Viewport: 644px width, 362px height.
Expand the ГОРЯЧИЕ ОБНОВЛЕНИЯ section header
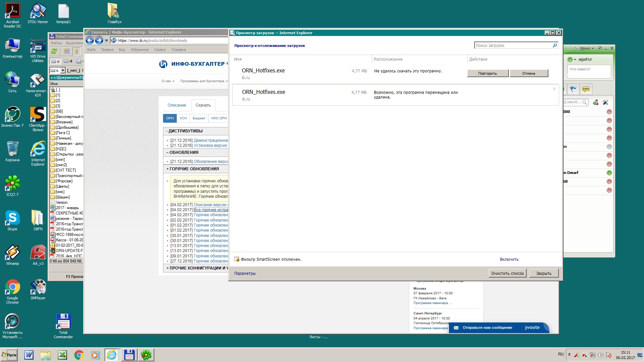pyautogui.click(x=196, y=169)
